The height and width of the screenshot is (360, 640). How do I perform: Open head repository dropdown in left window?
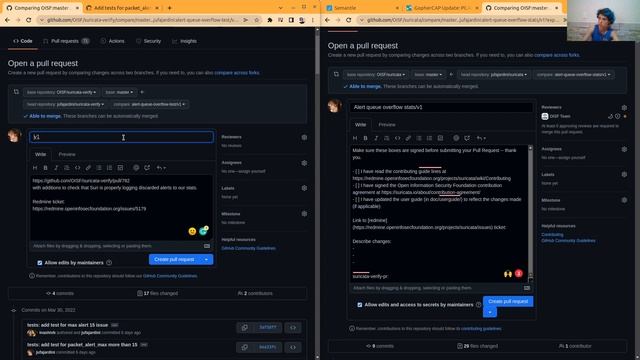(x=65, y=104)
